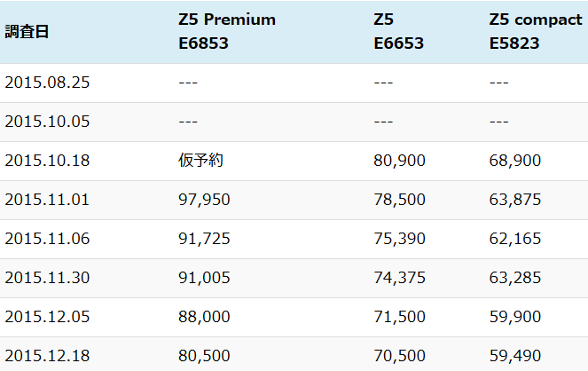Click the Z5 compact E5823 header
Viewport: 588px width, 371px height.
coord(536,32)
